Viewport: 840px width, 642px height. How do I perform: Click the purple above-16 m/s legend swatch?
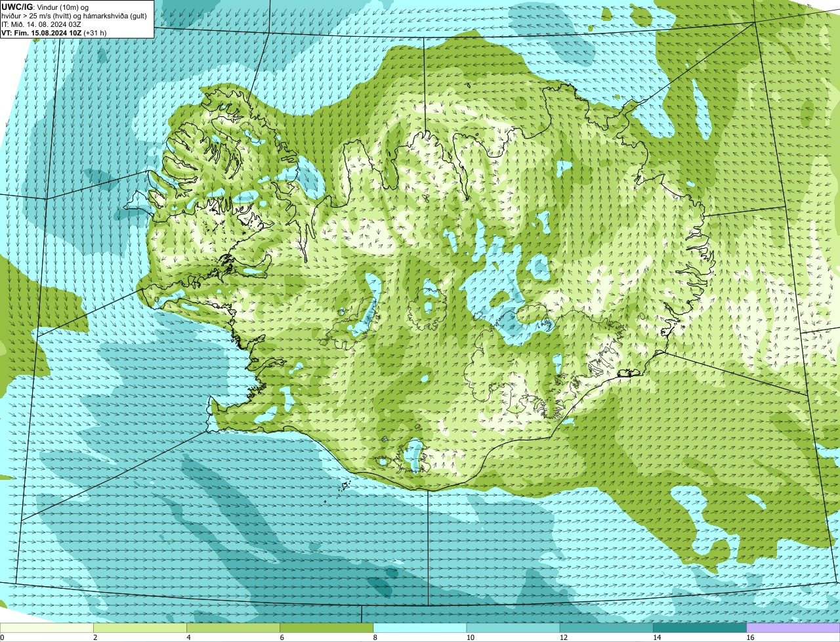(x=793, y=628)
